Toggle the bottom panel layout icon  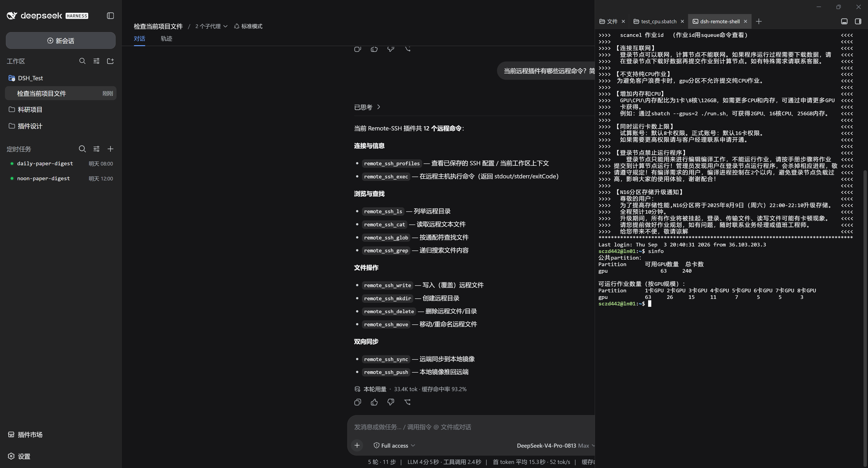point(844,21)
